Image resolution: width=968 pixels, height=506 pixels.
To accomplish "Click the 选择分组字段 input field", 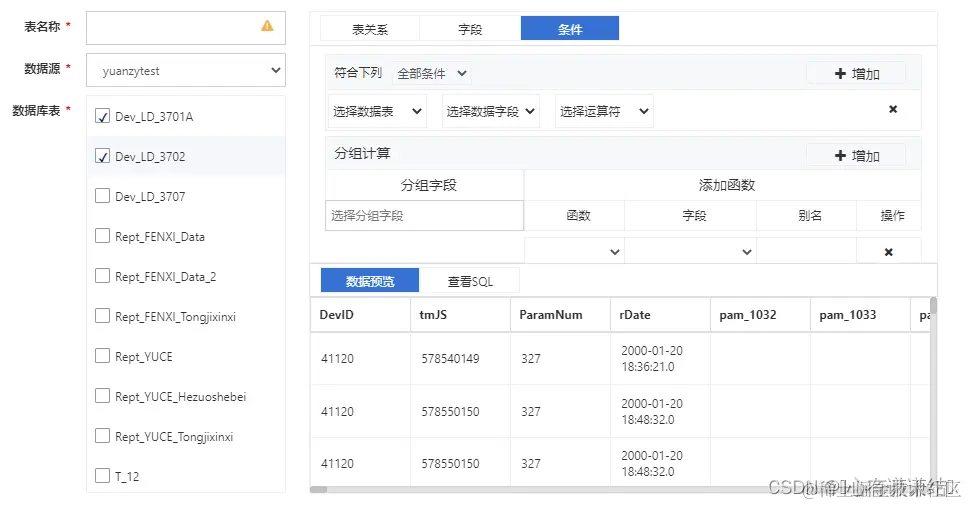I will (x=424, y=215).
